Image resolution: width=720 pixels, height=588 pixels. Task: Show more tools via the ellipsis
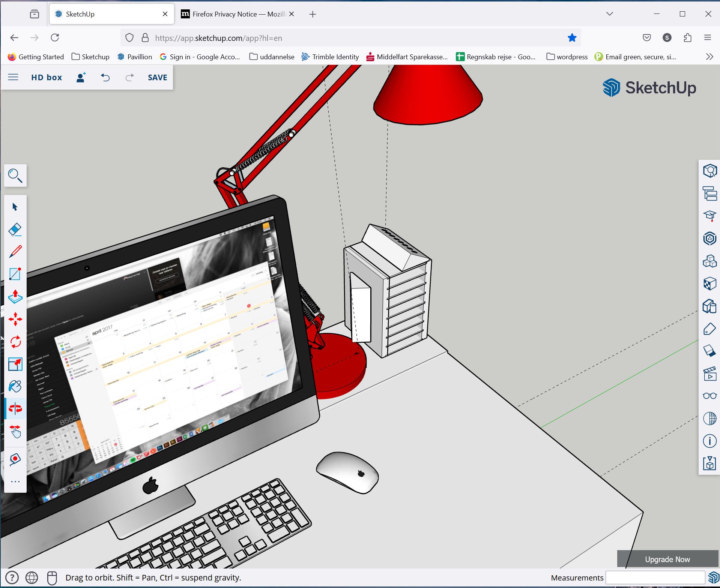pos(15,481)
